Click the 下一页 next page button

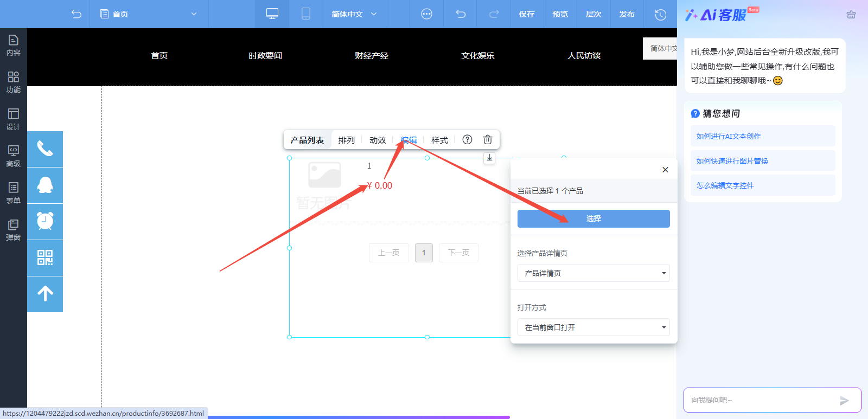459,253
